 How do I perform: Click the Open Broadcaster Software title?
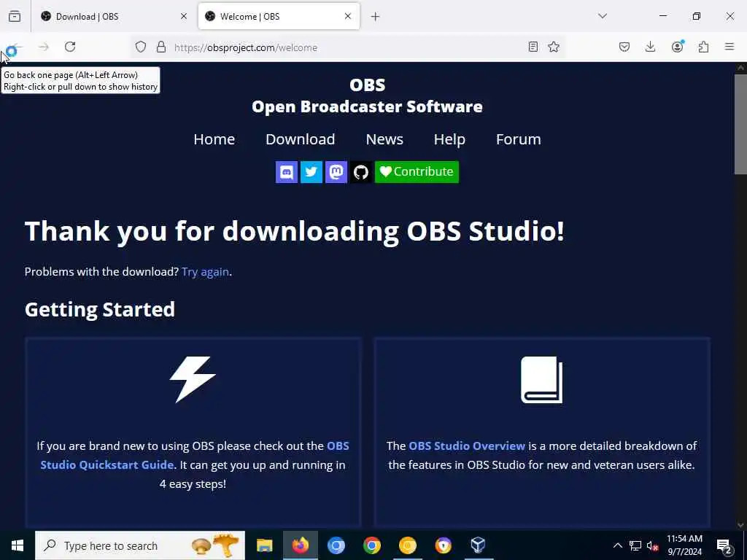367,106
